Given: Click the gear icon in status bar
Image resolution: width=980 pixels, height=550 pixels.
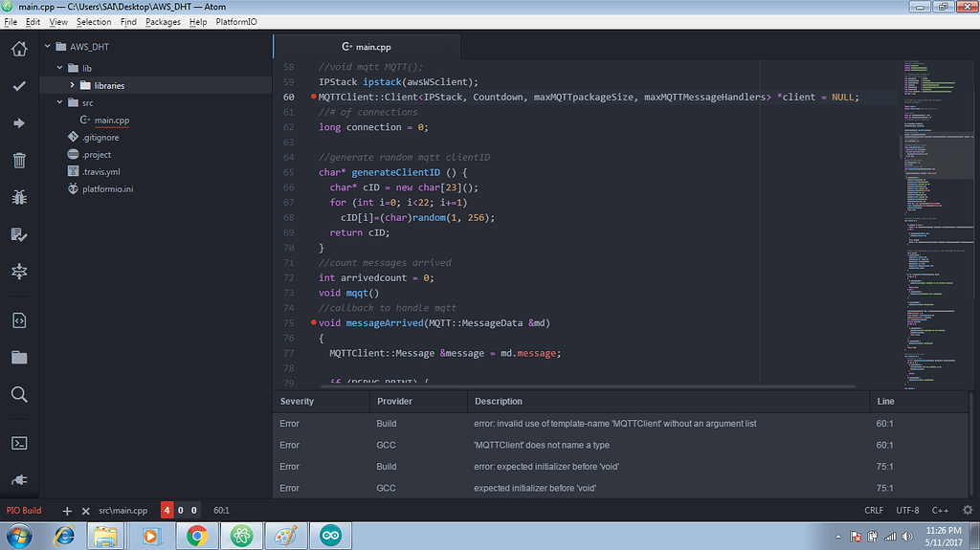Looking at the screenshot, I should click(x=968, y=510).
